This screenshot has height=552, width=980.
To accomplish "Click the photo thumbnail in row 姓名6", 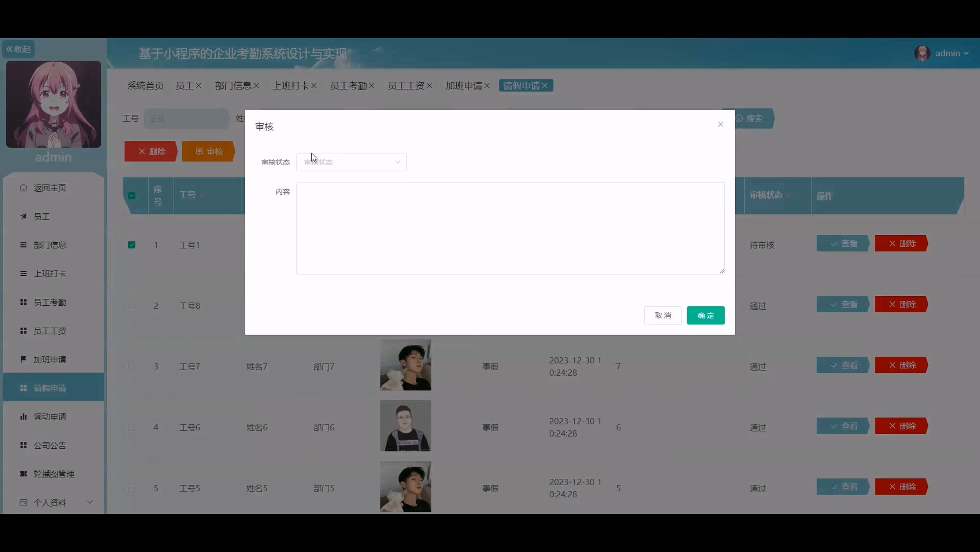I will [405, 426].
